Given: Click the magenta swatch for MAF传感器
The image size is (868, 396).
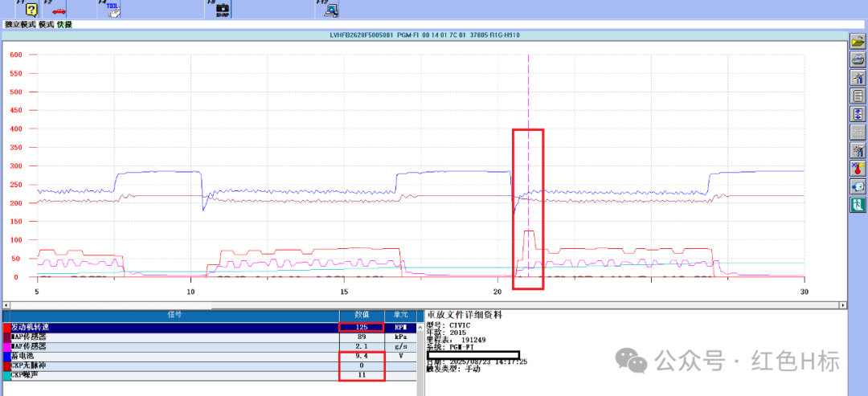Looking at the screenshot, I should click(6, 346).
